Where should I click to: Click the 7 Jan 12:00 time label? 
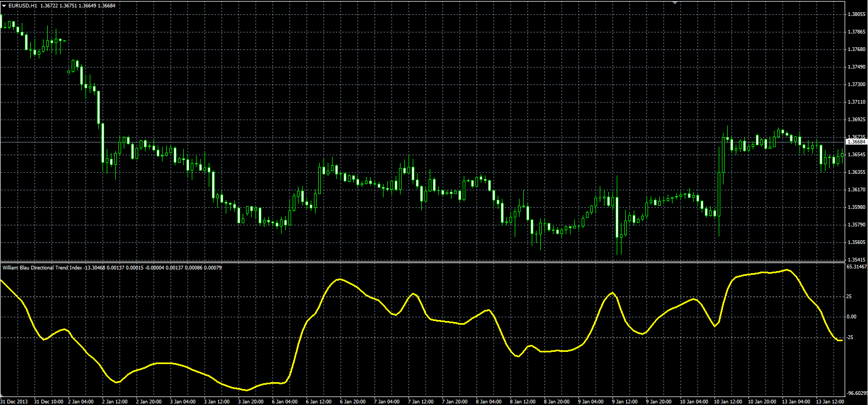(421, 402)
